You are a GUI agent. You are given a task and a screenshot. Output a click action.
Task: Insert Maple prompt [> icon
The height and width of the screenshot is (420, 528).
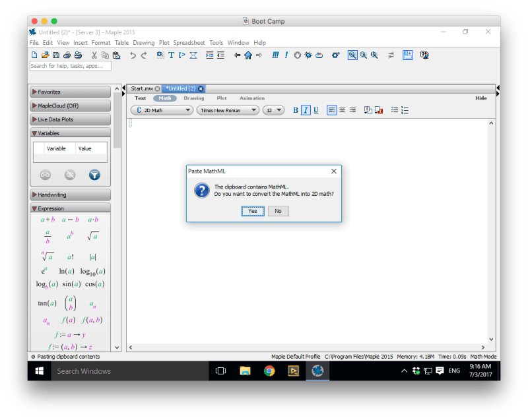(182, 55)
